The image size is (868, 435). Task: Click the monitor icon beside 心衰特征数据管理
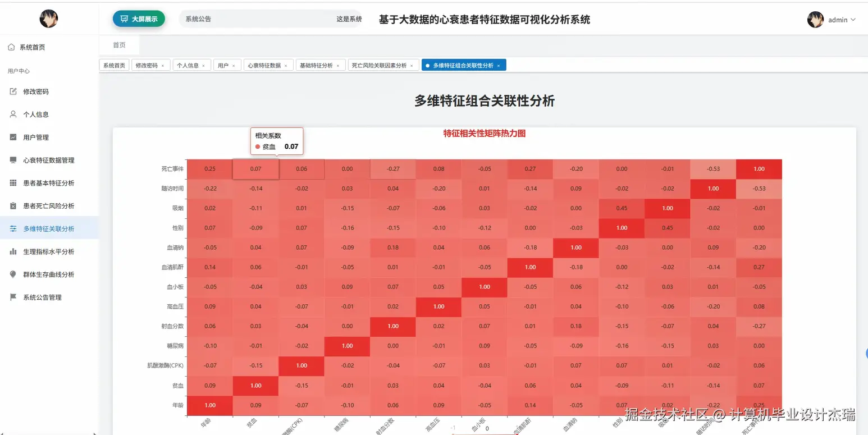pyautogui.click(x=13, y=160)
